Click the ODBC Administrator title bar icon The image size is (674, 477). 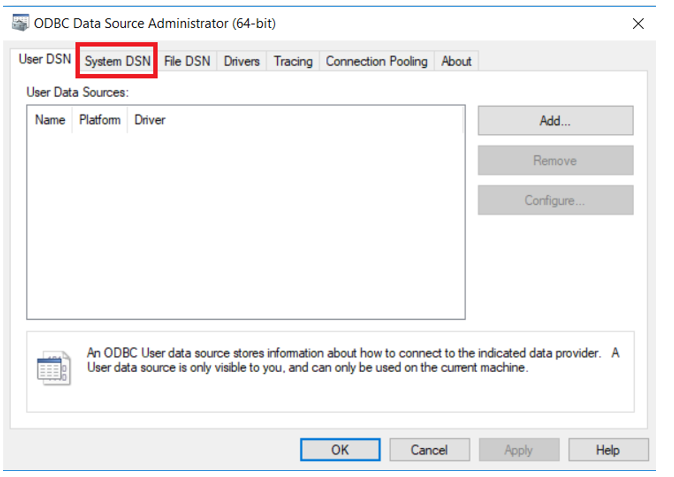click(x=20, y=23)
